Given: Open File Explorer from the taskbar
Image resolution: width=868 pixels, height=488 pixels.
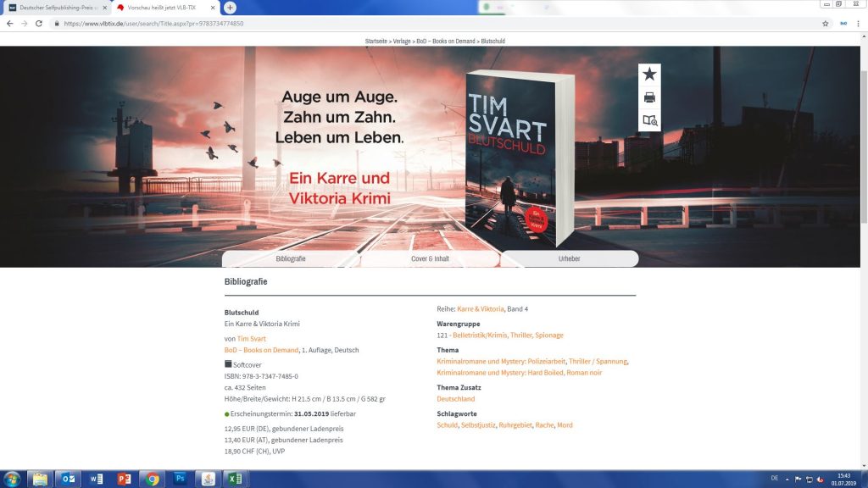Looking at the screenshot, I should pos(40,480).
